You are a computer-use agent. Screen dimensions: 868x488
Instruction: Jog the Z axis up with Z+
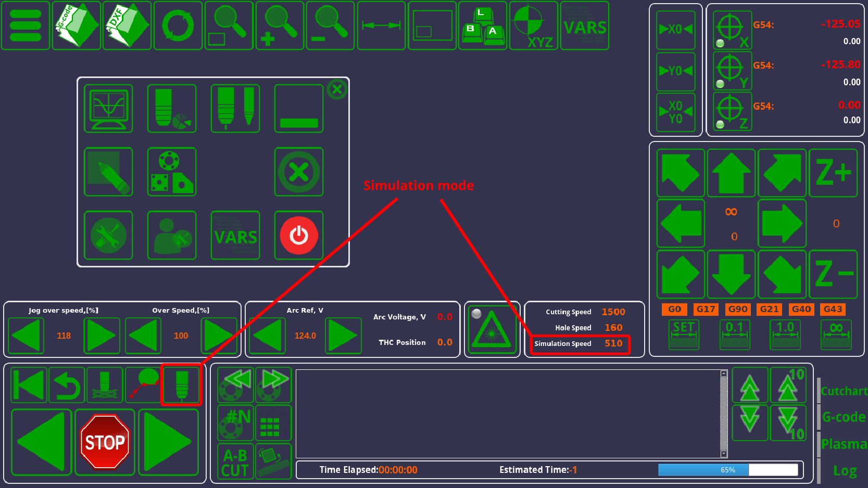tap(833, 173)
